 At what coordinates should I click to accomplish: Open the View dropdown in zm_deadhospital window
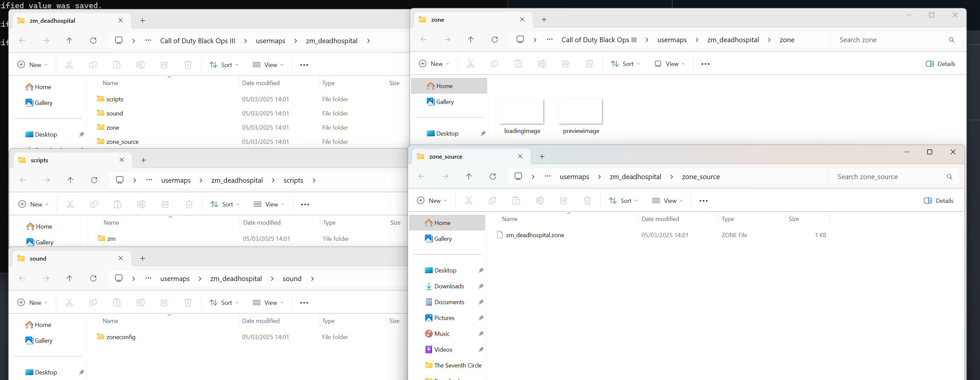(x=268, y=65)
